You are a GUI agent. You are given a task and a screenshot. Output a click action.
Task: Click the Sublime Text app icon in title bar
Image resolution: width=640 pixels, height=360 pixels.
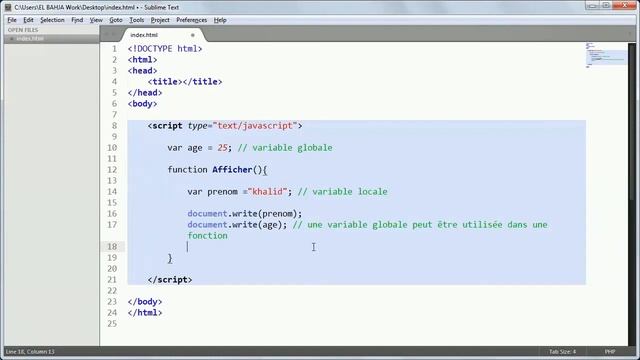(8, 7)
